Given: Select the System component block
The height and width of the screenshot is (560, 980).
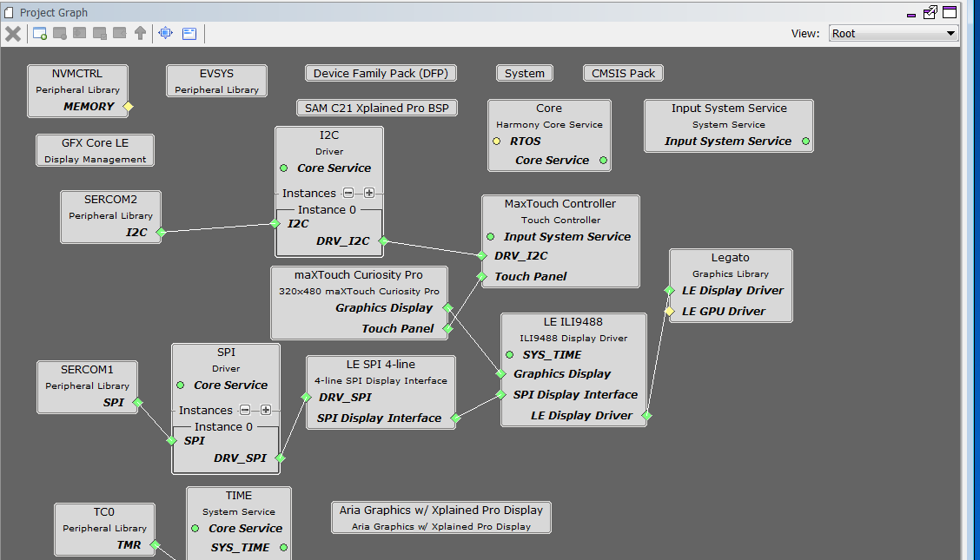Looking at the screenshot, I should coord(525,73).
